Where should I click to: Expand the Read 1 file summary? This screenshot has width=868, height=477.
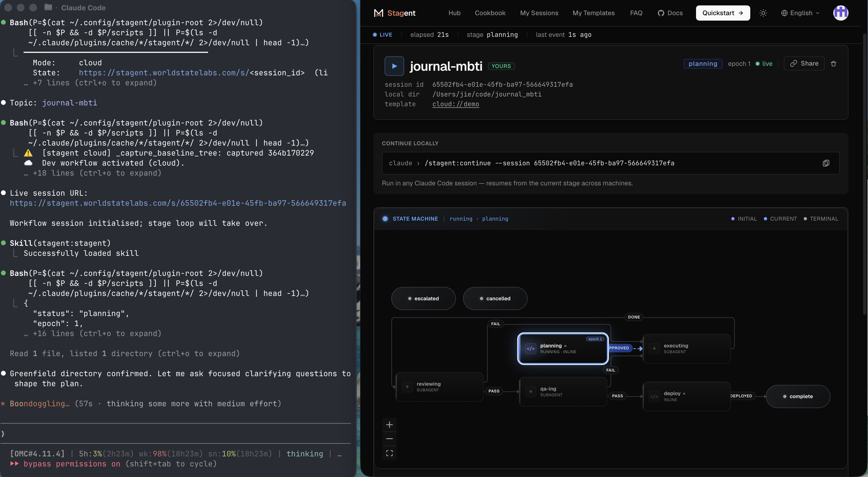(x=125, y=353)
